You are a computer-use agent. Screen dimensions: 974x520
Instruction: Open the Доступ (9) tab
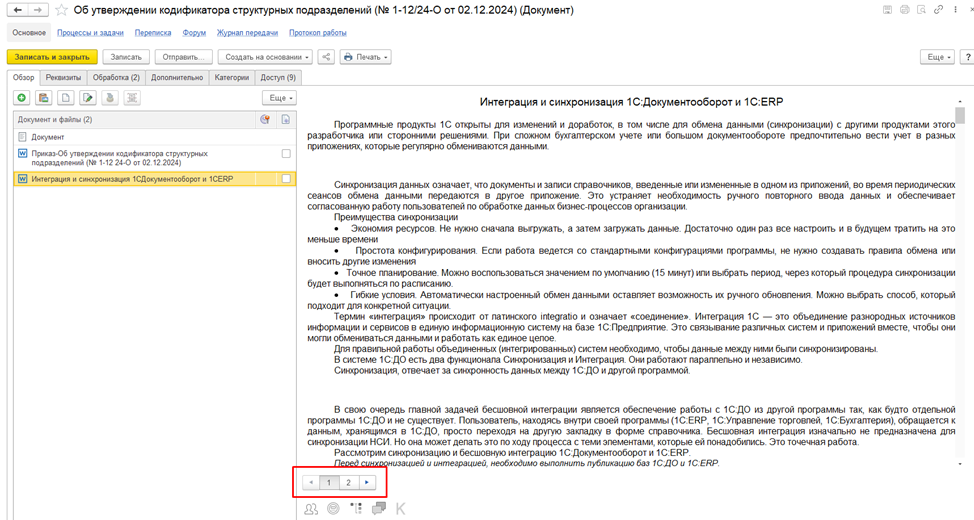click(x=278, y=78)
